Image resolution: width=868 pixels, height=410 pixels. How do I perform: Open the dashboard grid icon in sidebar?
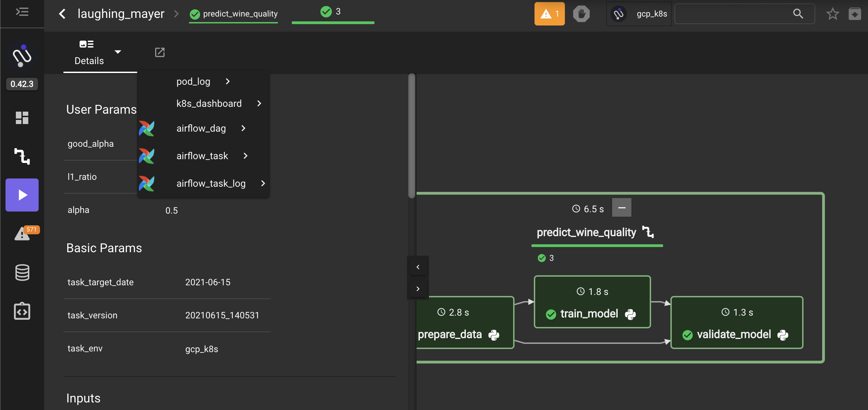click(x=22, y=118)
